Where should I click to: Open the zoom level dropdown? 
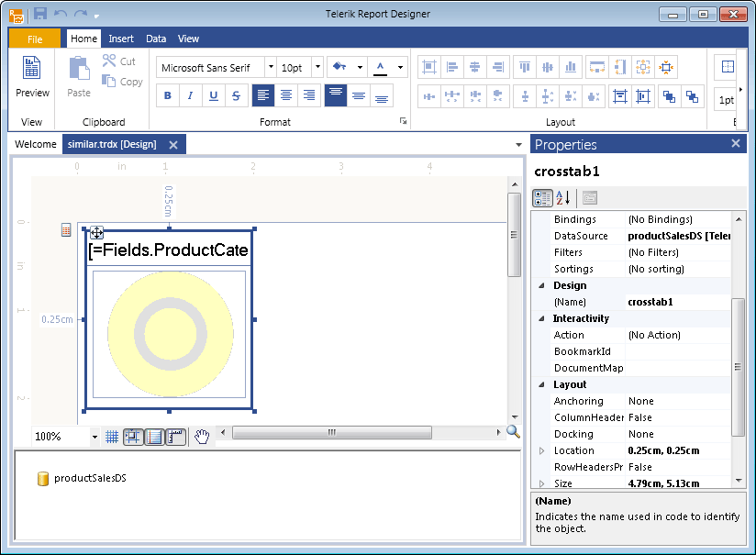coord(94,437)
